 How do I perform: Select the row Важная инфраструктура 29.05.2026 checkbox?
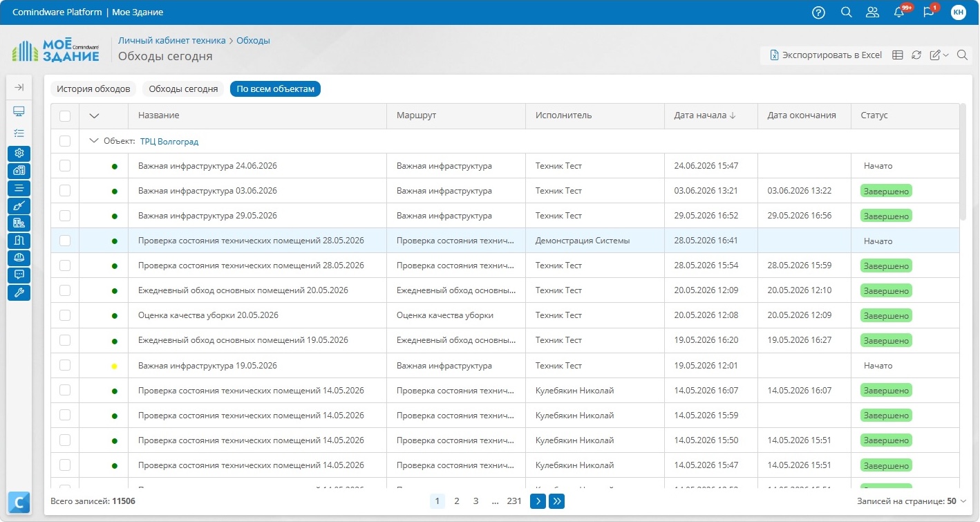(x=65, y=216)
